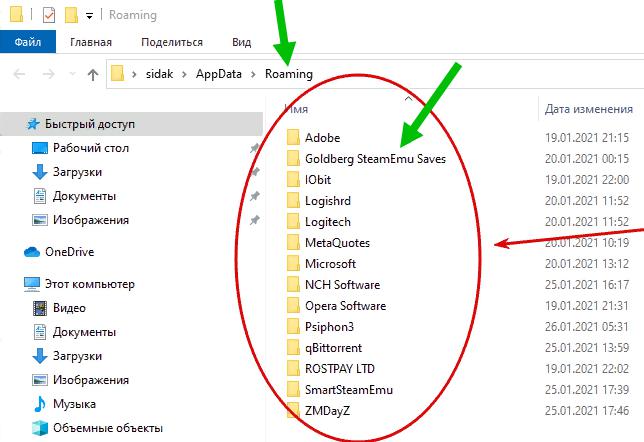Open the recent locations dropdown arrow
Viewport: 644px width, 442px height.
coord(73,74)
